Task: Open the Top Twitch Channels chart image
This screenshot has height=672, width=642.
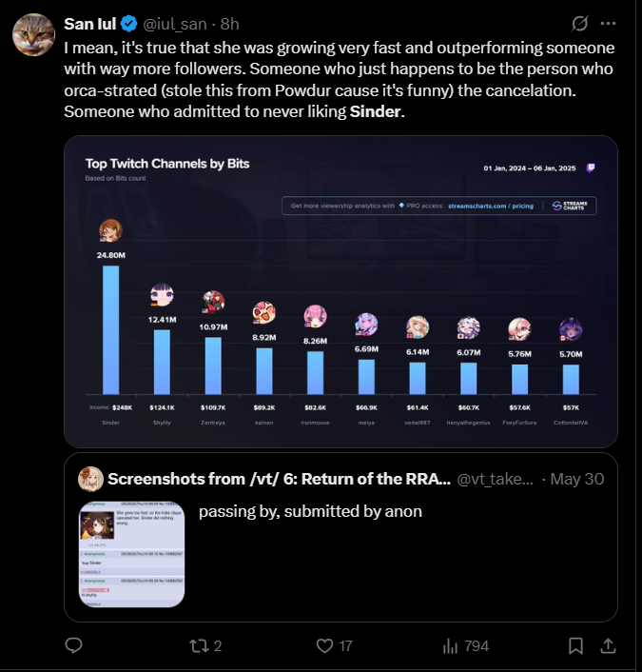Action: [340, 291]
